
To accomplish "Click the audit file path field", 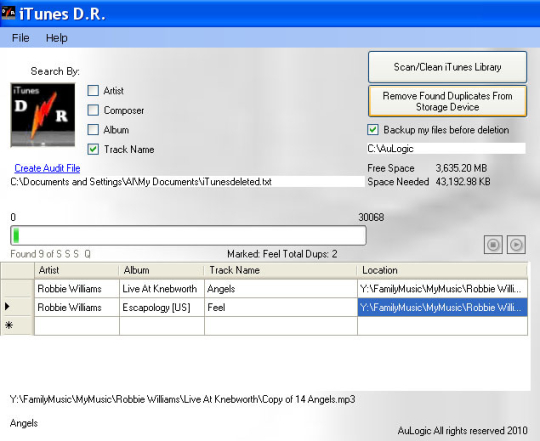I will tap(187, 182).
